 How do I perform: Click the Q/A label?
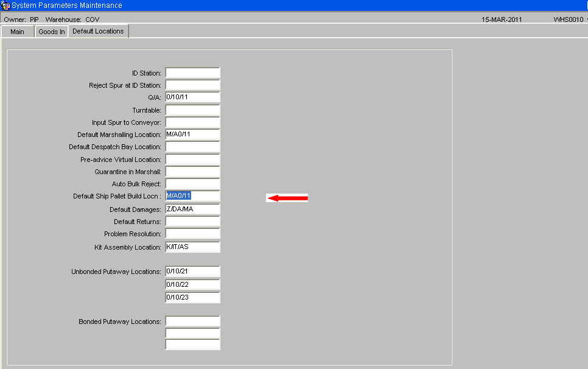155,97
